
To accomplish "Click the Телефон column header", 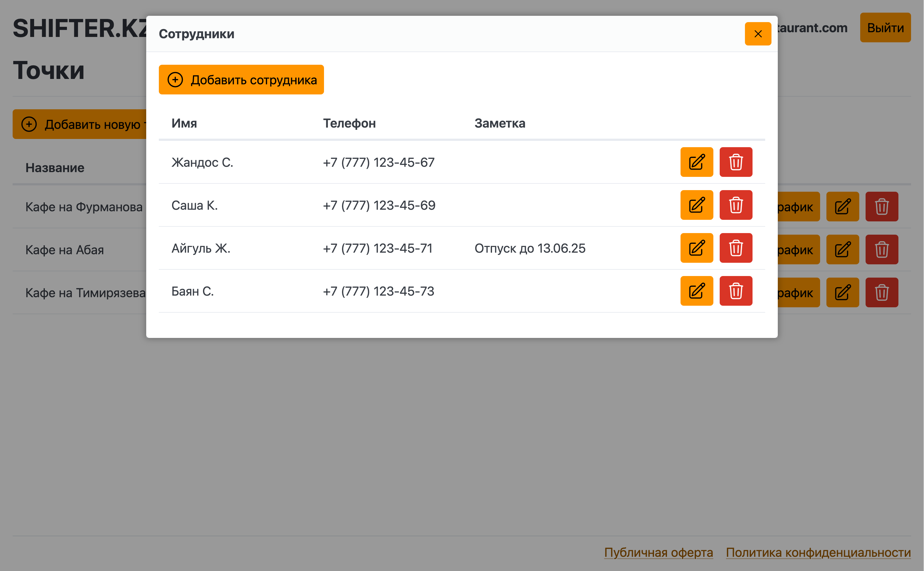I will 349,123.
